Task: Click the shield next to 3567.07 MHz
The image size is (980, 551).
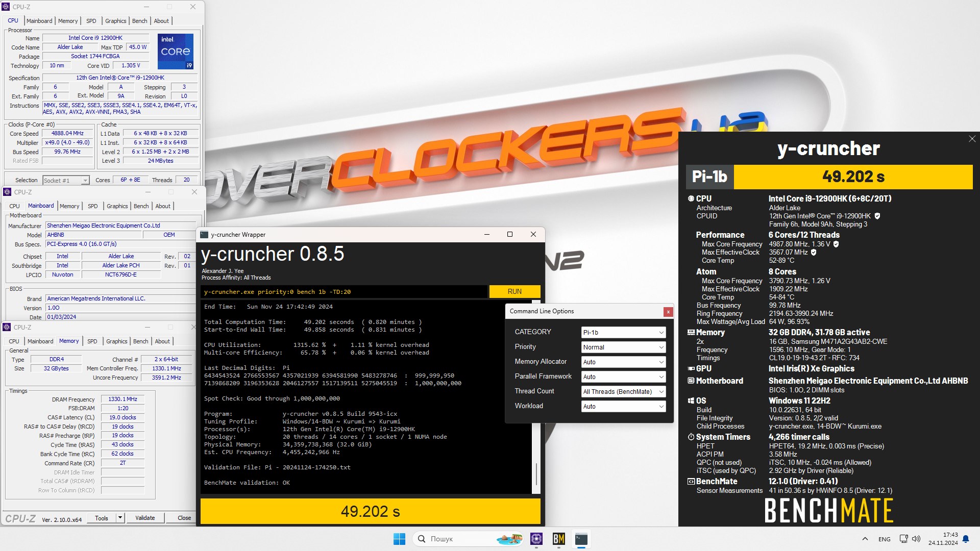Action: (814, 252)
